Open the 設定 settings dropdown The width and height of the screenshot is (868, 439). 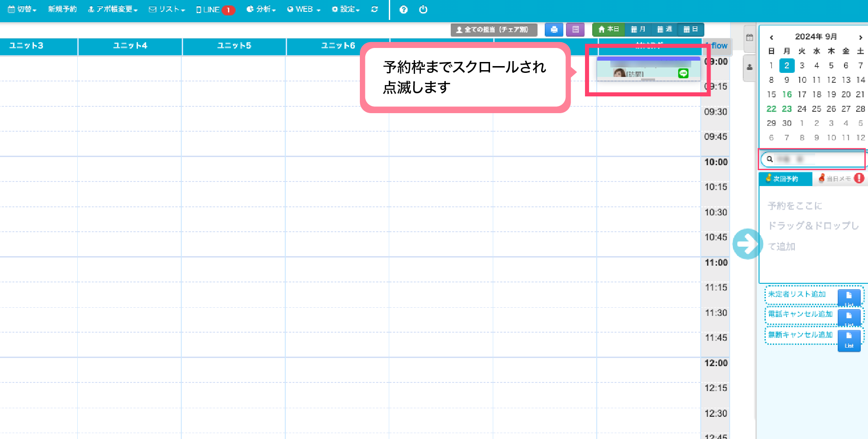click(x=345, y=9)
